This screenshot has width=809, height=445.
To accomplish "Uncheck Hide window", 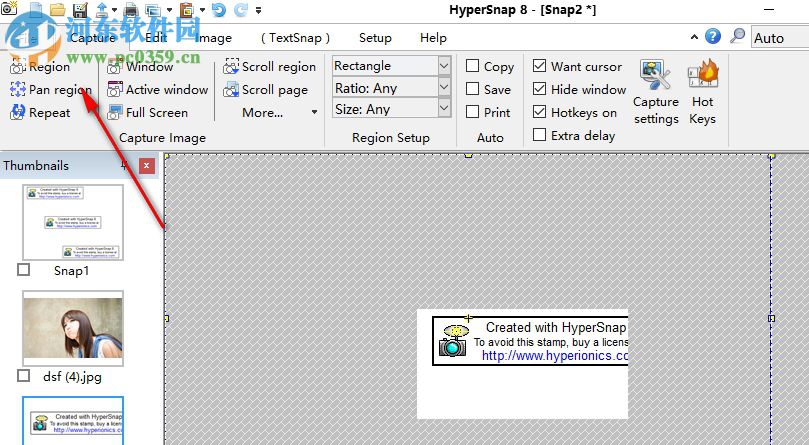I will click(539, 89).
